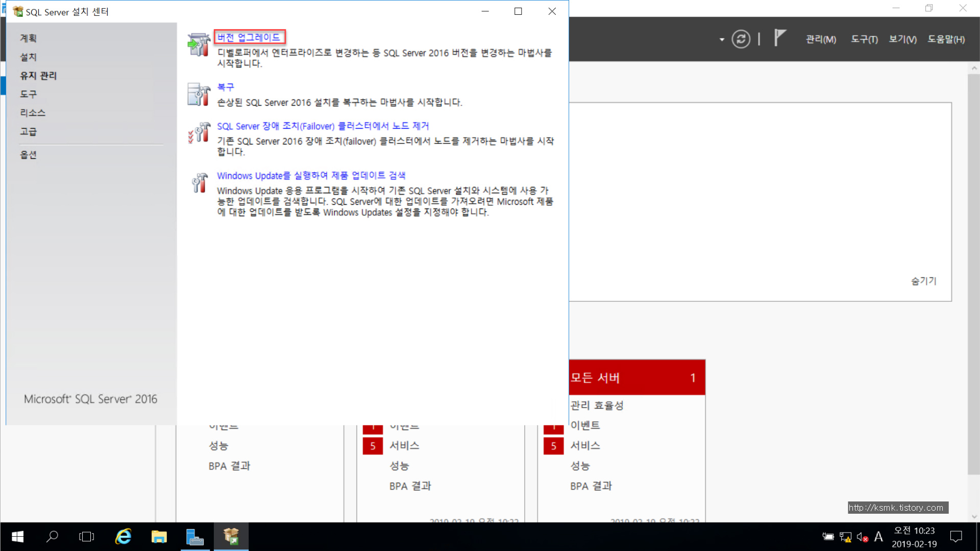Image resolution: width=980 pixels, height=551 pixels.
Task: Click Server Manager vertical scrollbar
Action: click(x=973, y=274)
